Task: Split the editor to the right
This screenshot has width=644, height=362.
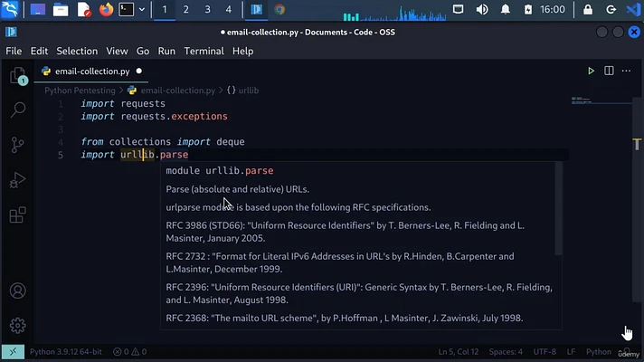Action: click(610, 71)
